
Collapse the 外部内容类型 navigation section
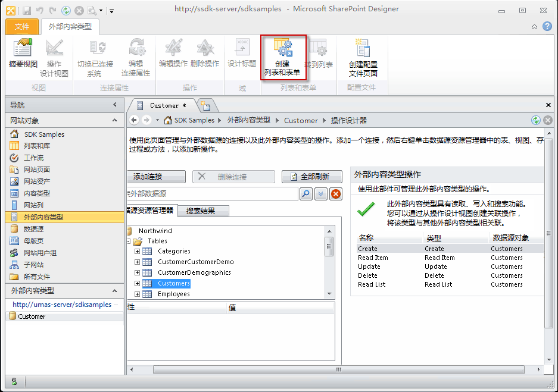(x=114, y=291)
